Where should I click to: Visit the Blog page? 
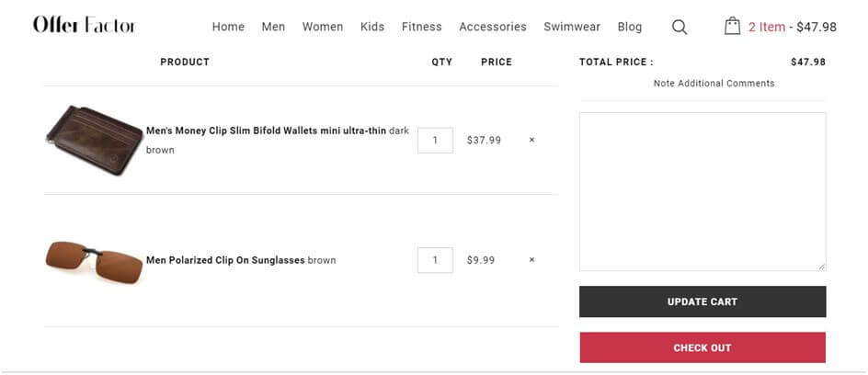click(x=630, y=27)
